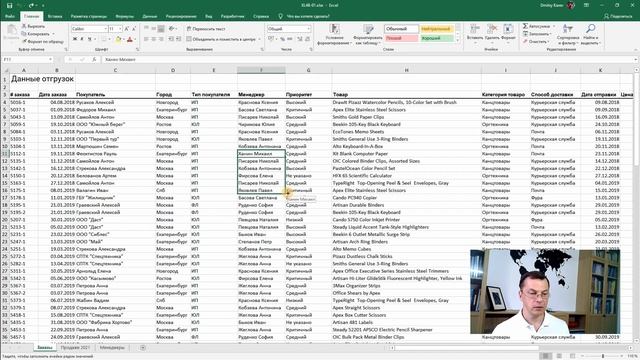
Task: Activate Format Painter (Формат по образцу)
Action: [x=42, y=41]
